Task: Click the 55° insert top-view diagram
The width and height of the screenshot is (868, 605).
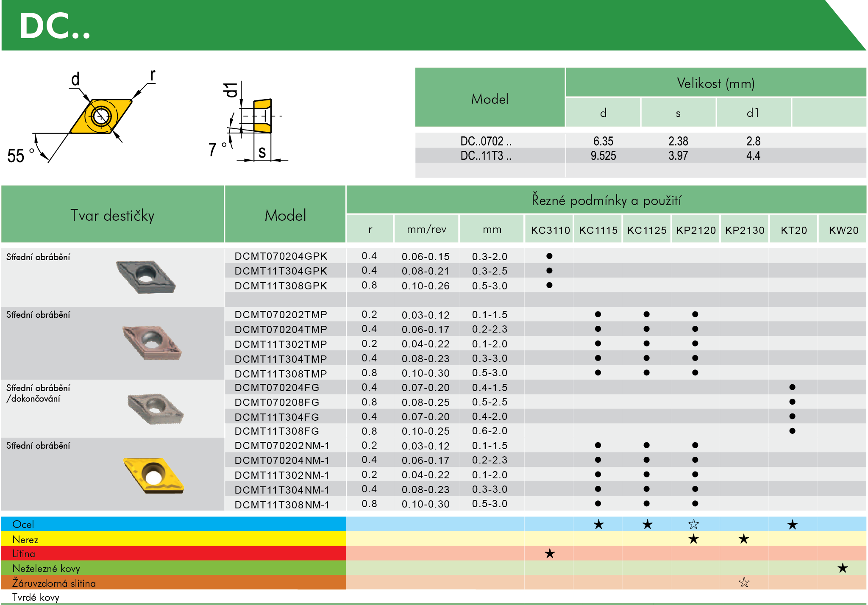Action: pyautogui.click(x=100, y=117)
